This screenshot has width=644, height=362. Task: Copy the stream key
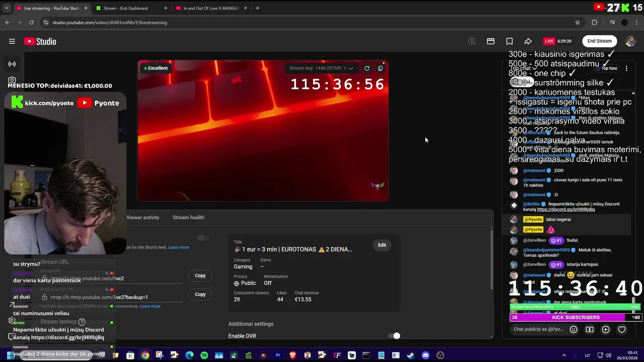pyautogui.click(x=380, y=68)
